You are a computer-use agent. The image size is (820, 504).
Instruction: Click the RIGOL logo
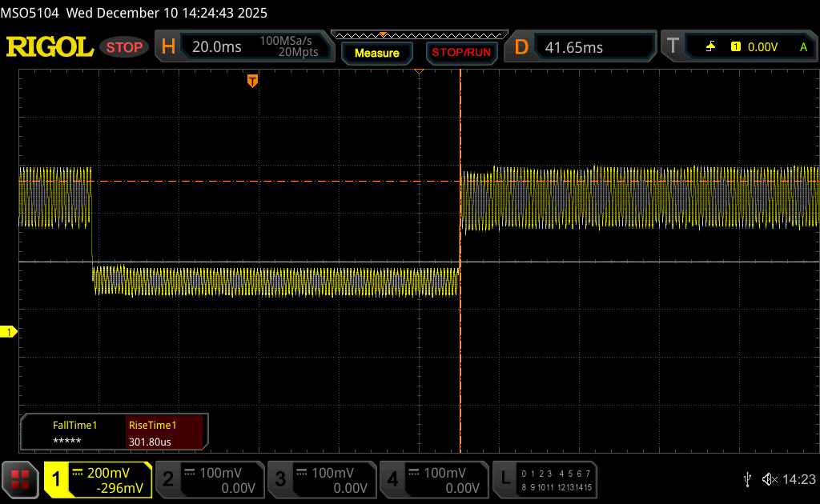click(x=50, y=47)
